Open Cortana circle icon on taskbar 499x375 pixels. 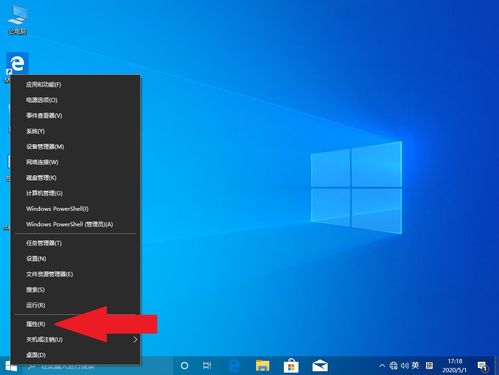[184, 366]
